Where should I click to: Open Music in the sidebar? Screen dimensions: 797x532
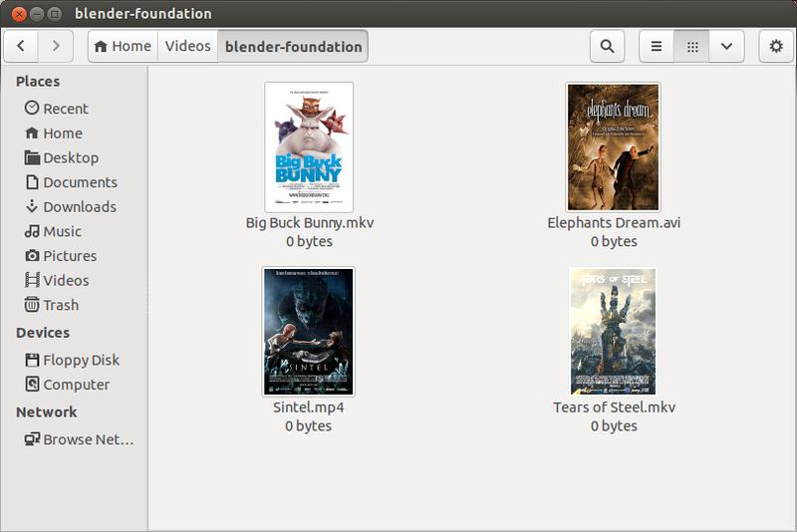[x=74, y=231]
